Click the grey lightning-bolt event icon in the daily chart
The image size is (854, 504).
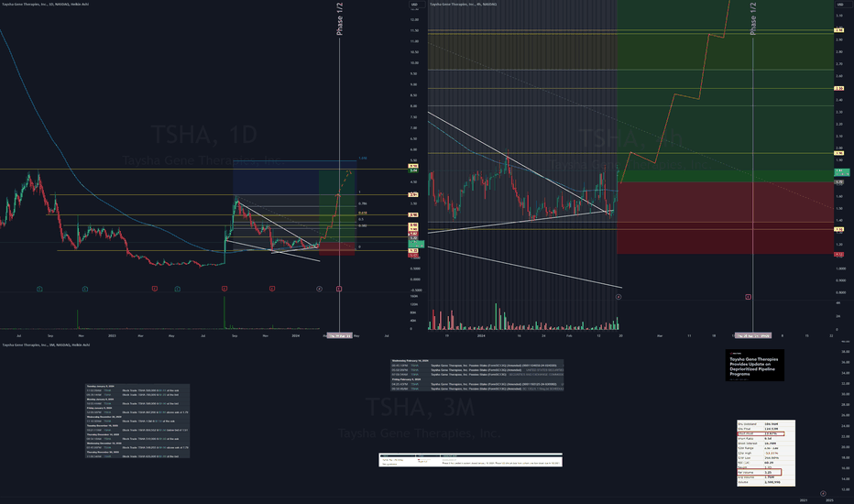pyautogui.click(x=319, y=289)
